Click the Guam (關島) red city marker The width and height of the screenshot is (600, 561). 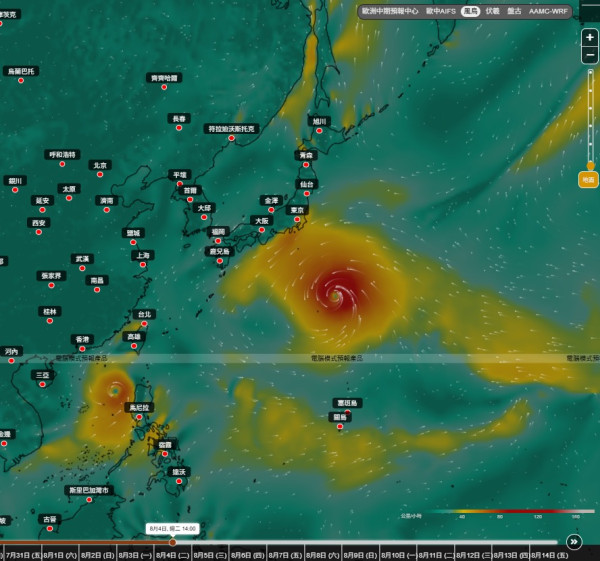(x=340, y=426)
